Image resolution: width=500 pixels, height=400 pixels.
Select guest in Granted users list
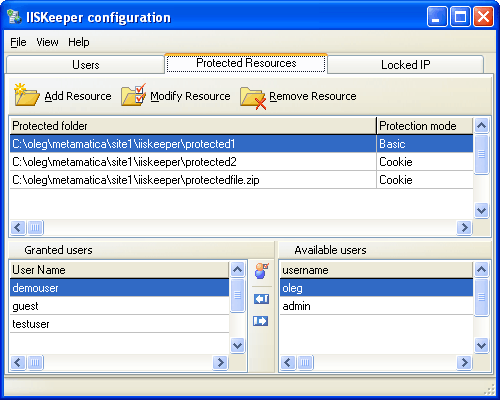[119, 306]
